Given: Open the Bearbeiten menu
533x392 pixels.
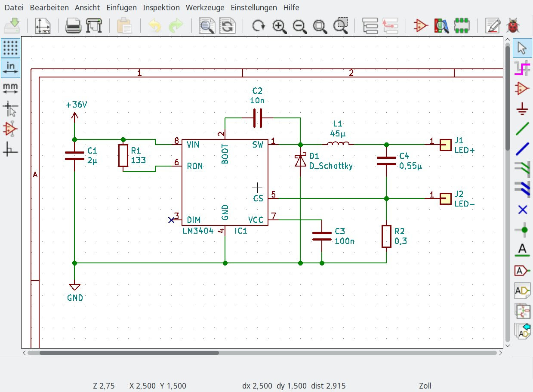Looking at the screenshot, I should 49,8.
